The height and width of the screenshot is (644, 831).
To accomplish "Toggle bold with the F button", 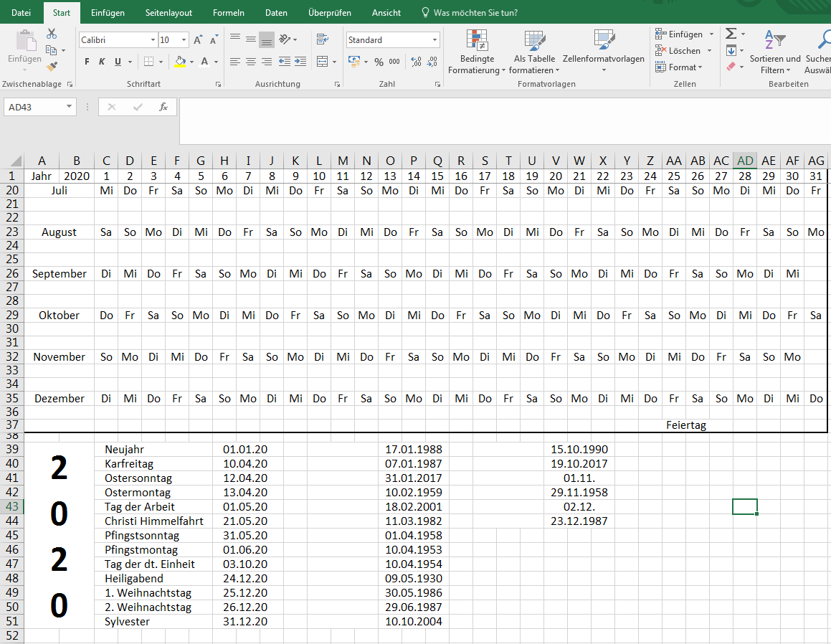I will [x=87, y=62].
